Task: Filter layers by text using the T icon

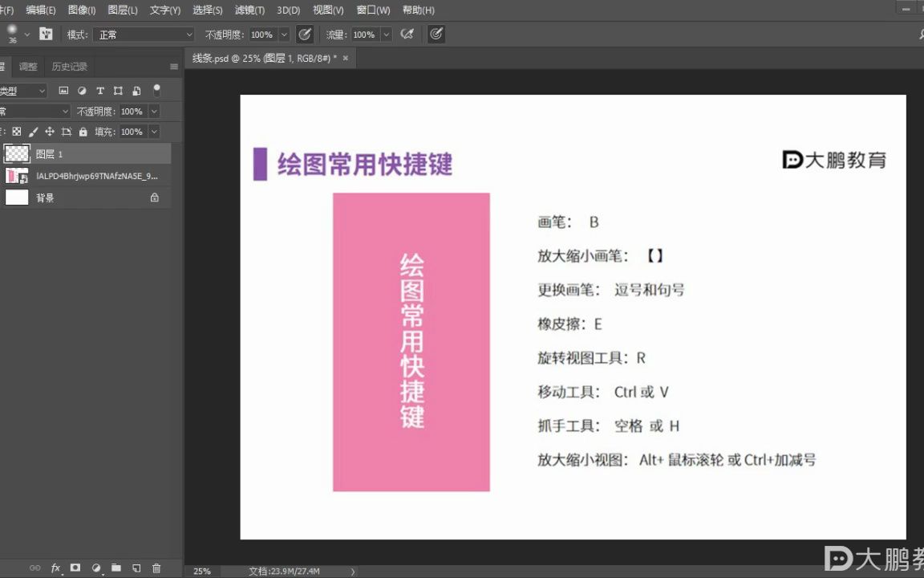Action: click(x=100, y=91)
